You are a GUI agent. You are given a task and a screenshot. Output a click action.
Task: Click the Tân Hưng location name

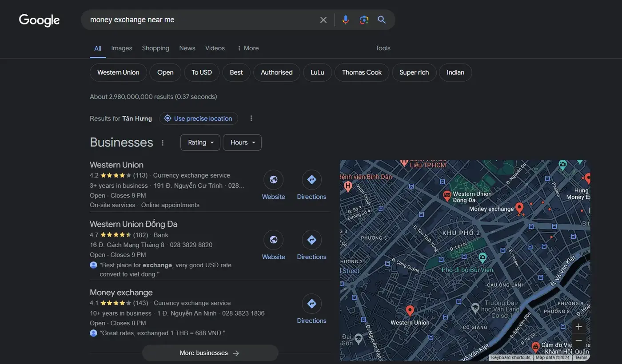pos(137,119)
